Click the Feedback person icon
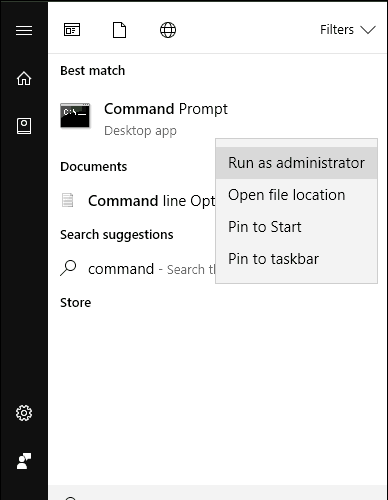388x500 pixels. 24,461
